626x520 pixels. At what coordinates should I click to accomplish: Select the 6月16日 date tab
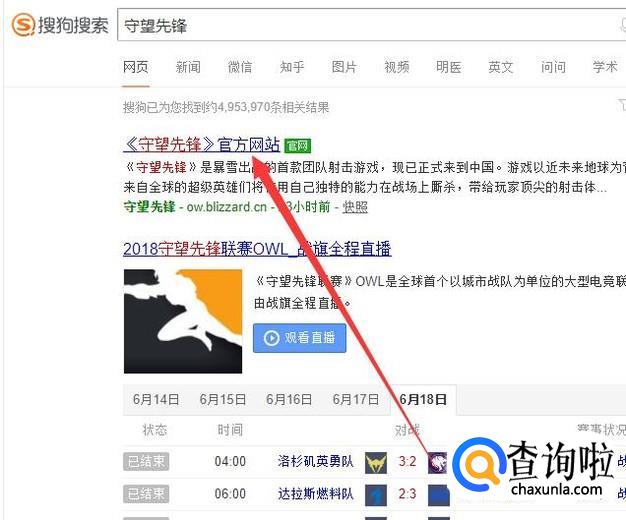point(289,399)
